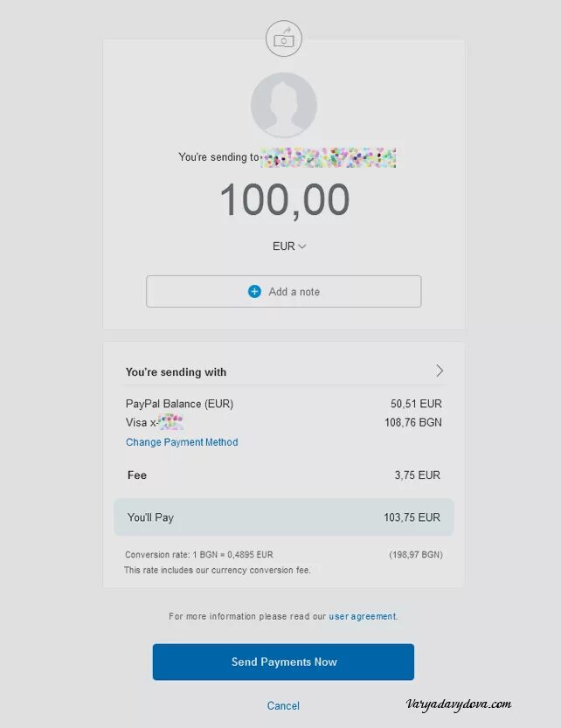Open the EUR currency dropdown
Image resolution: width=561 pixels, height=728 pixels.
(x=289, y=246)
